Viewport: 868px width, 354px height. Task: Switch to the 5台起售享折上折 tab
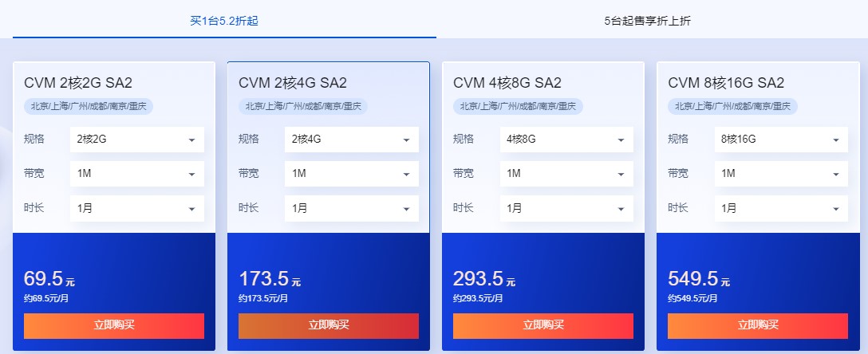point(647,21)
